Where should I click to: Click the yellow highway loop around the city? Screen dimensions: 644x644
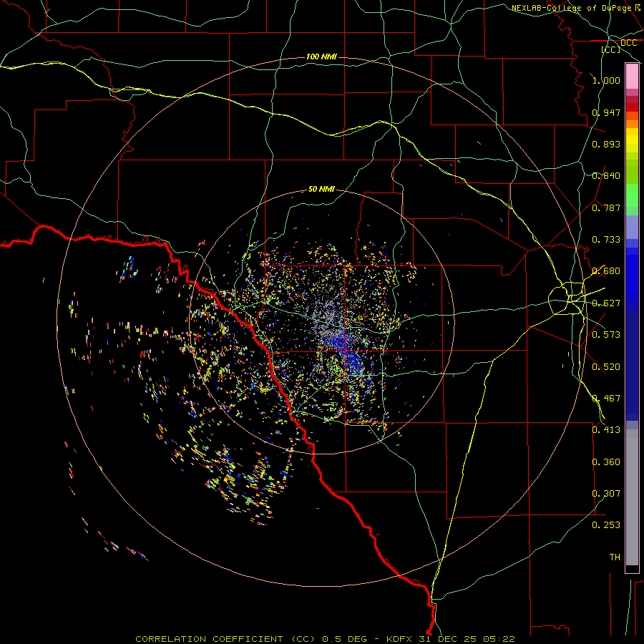click(x=566, y=298)
